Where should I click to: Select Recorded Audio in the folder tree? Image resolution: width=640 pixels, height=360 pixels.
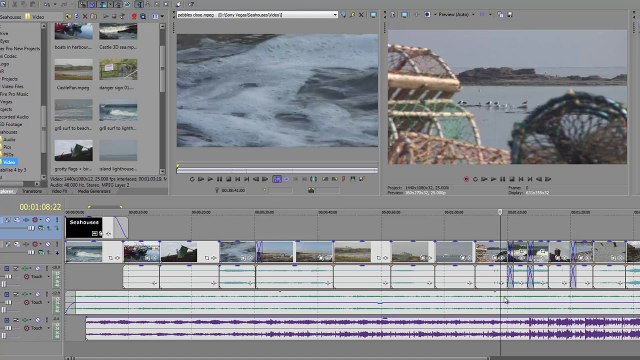[x=14, y=117]
